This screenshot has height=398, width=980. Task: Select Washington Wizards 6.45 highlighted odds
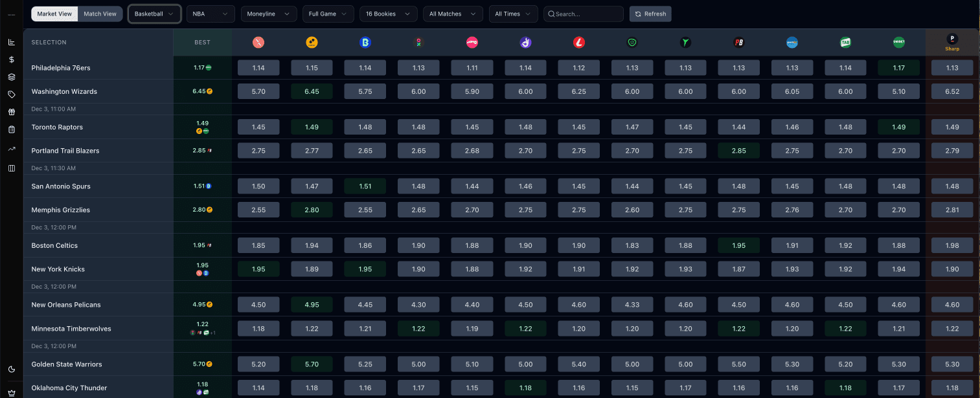[x=312, y=91]
